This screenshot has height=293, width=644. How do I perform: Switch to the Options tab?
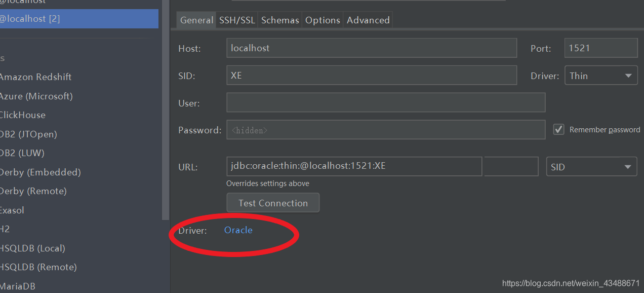[323, 20]
